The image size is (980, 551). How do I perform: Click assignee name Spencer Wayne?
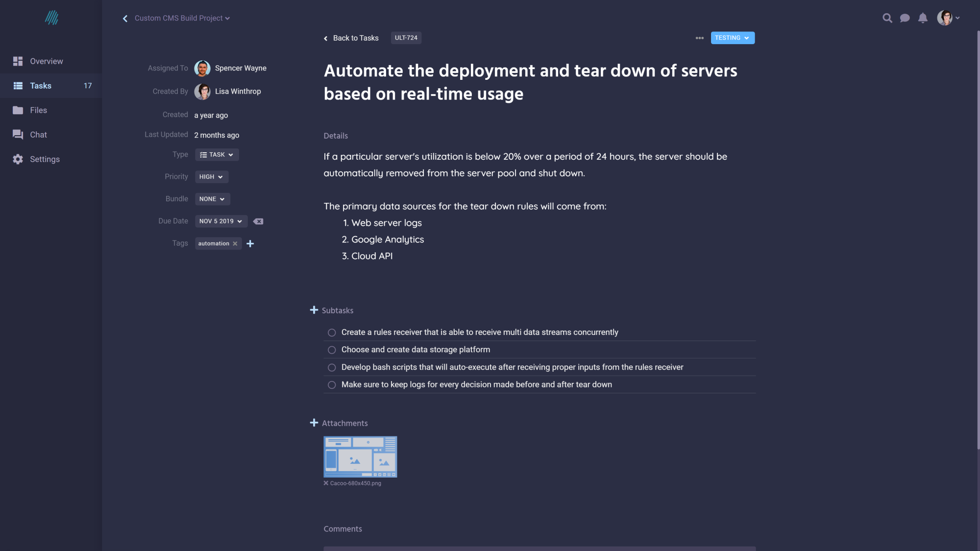pos(241,68)
